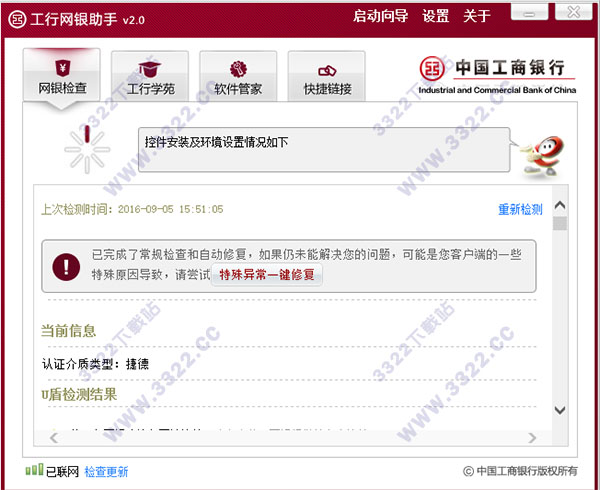Click the gear wrench icon of 软件管家

pyautogui.click(x=238, y=69)
